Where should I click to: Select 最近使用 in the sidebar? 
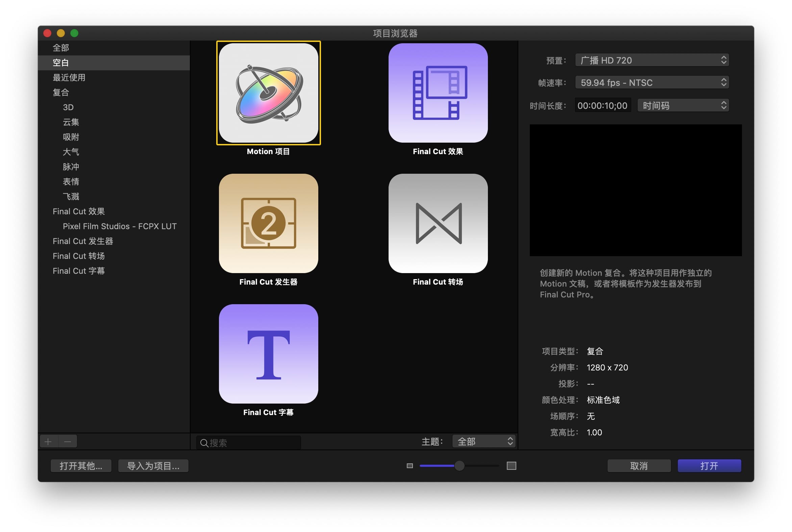(69, 77)
